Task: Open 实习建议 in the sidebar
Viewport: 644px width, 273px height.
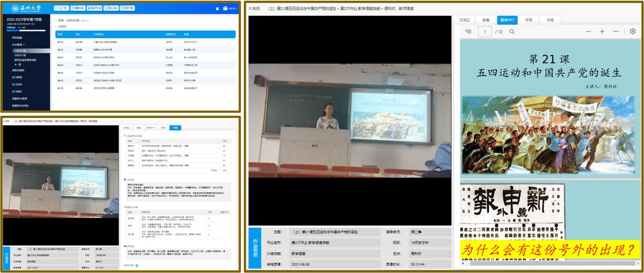Action: 17,91
